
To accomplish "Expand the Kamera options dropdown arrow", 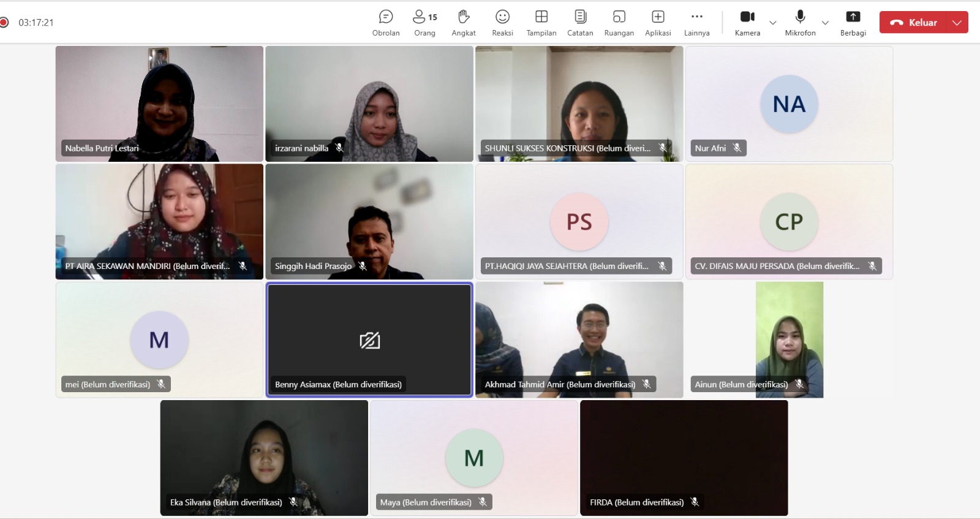I will pyautogui.click(x=773, y=23).
